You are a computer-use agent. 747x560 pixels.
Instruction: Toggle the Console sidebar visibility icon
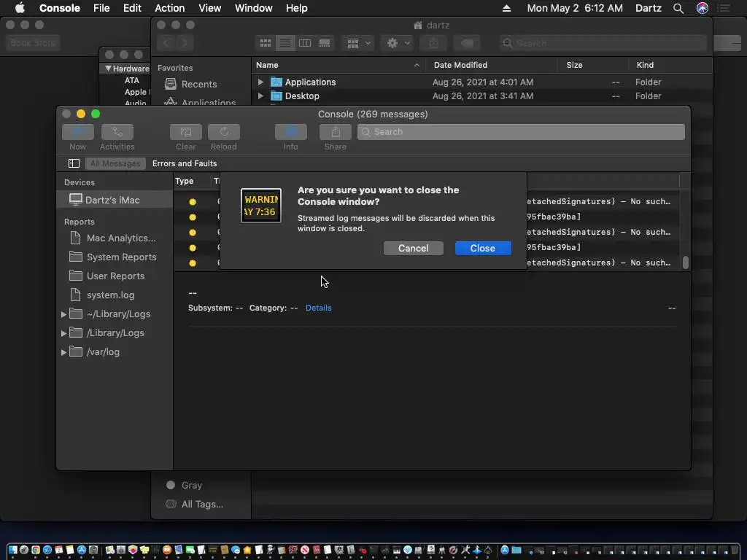(x=74, y=163)
